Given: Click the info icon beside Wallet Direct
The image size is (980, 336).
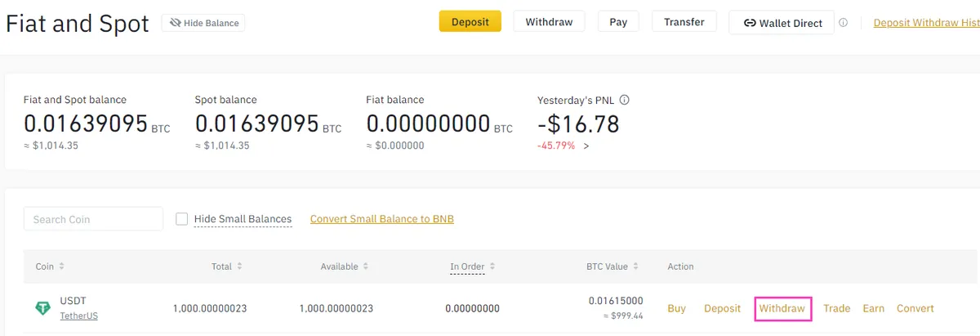Looking at the screenshot, I should coord(843,23).
